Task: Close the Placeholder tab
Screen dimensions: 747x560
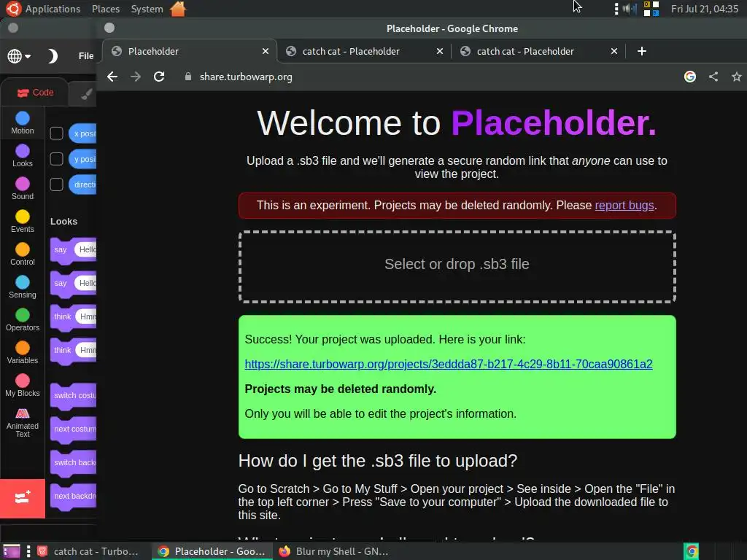Action: pos(266,51)
